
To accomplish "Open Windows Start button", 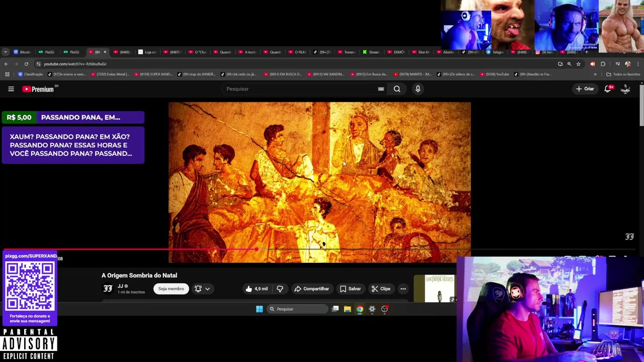I will pyautogui.click(x=259, y=309).
